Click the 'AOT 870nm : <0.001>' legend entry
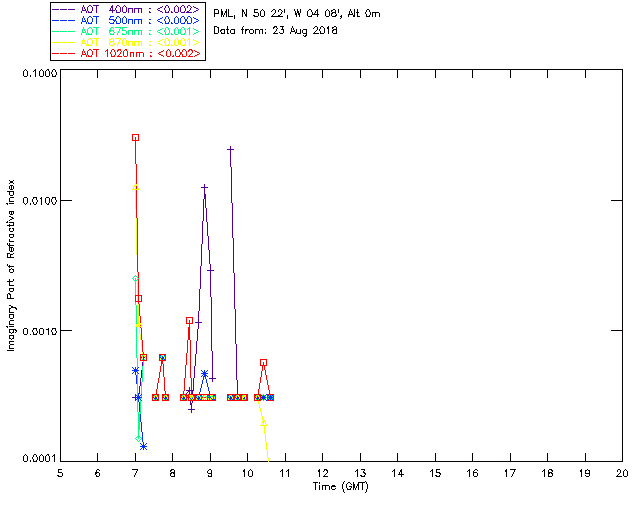 point(126,42)
